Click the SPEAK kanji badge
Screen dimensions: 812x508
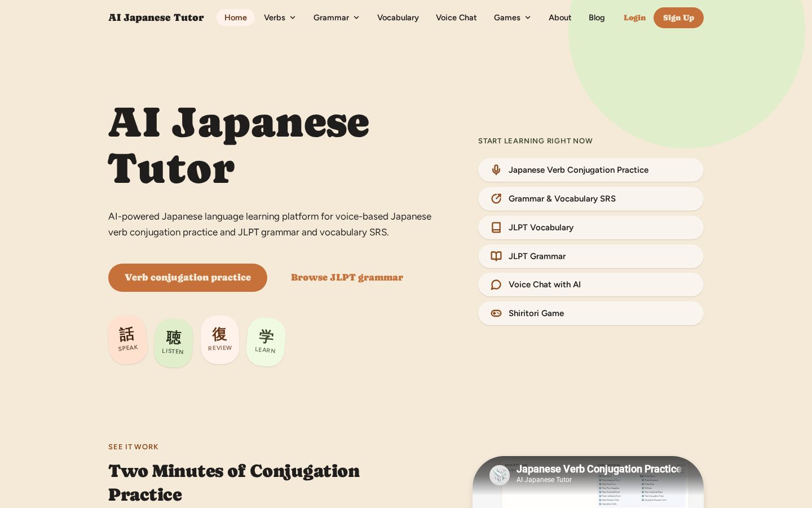pyautogui.click(x=127, y=340)
